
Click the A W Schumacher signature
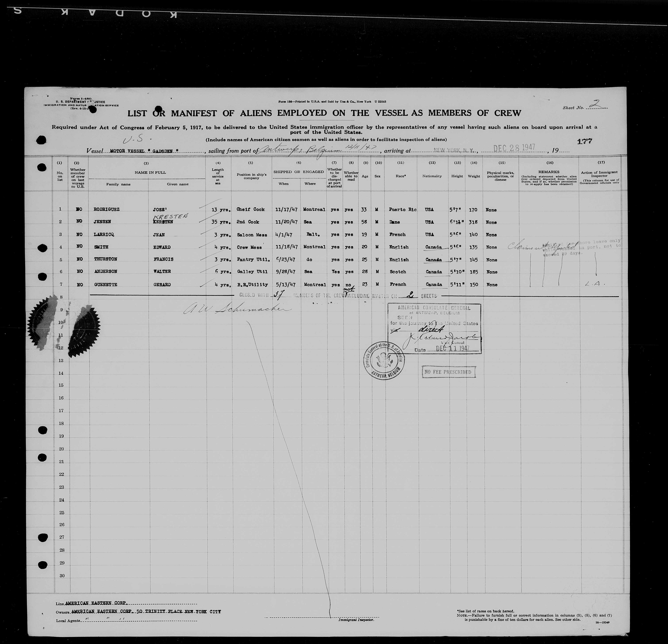238,309
